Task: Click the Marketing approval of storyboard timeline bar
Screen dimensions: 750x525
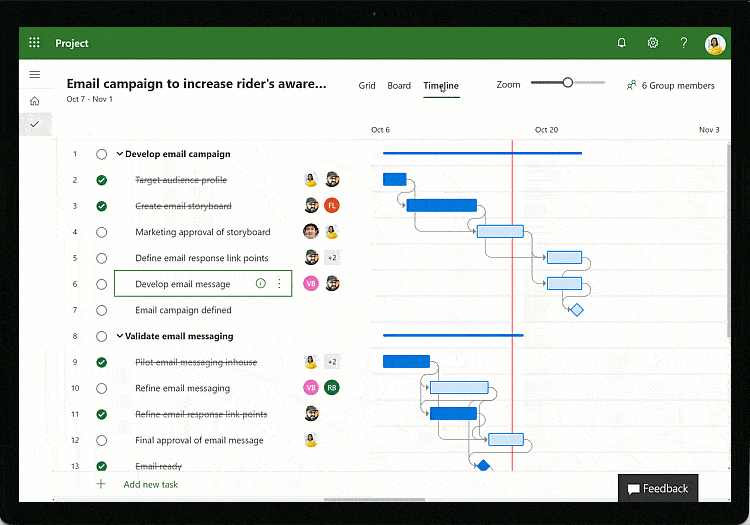Action: click(x=500, y=231)
